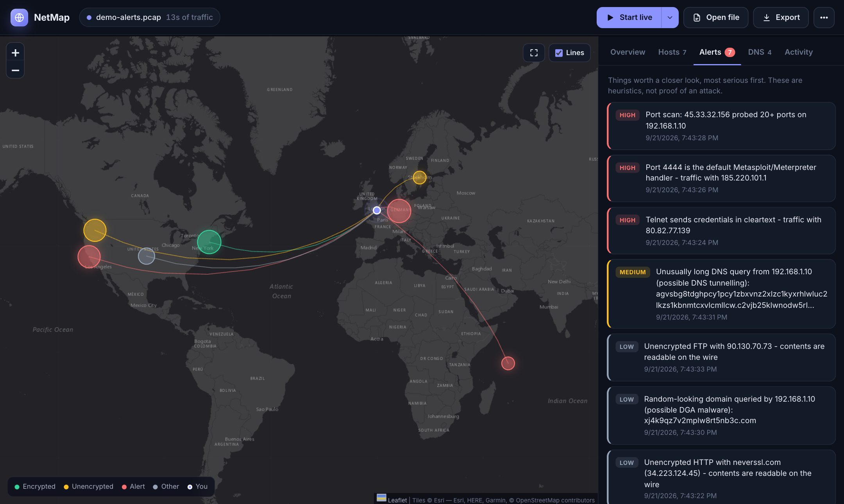
Task: Click the Encrypted legend entry
Action: click(35, 486)
